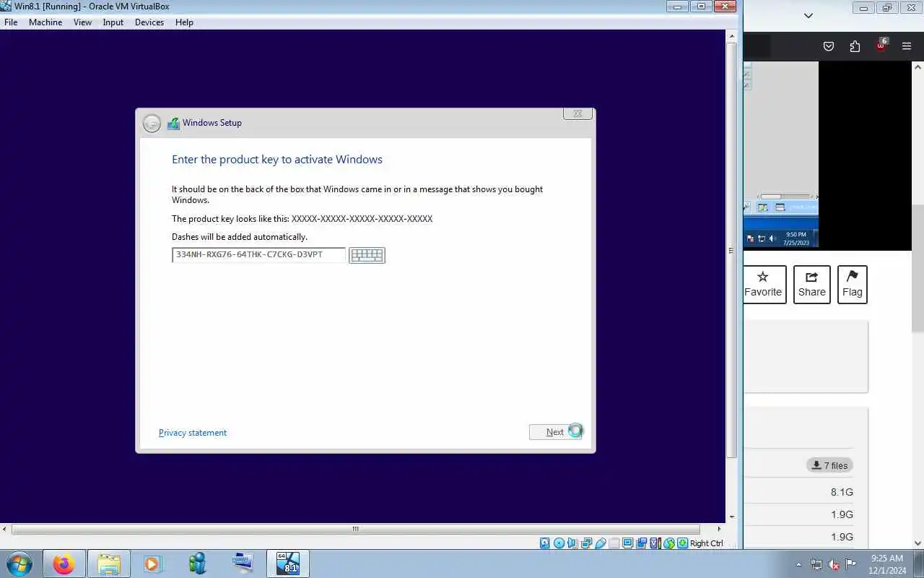Click the VirtualBox vertical scrollbar thumb
Image resolution: width=924 pixels, height=578 pixels.
731,250
